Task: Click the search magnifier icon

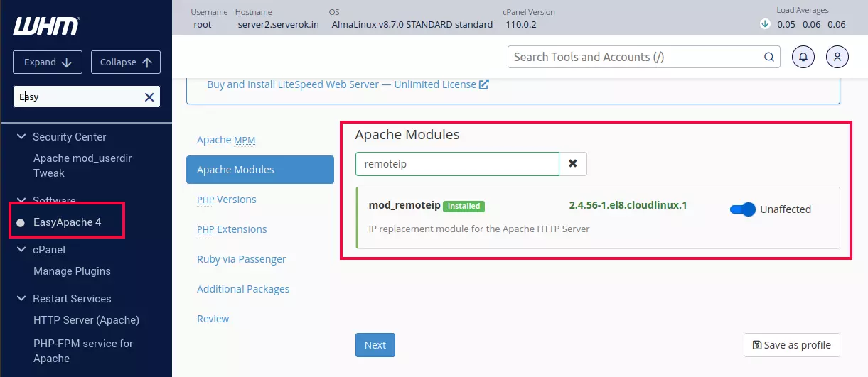Action: pos(768,57)
